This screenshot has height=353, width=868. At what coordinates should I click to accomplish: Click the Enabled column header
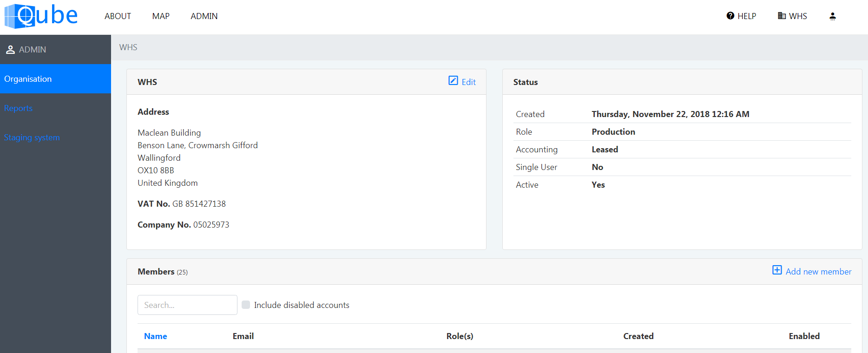[x=804, y=336]
